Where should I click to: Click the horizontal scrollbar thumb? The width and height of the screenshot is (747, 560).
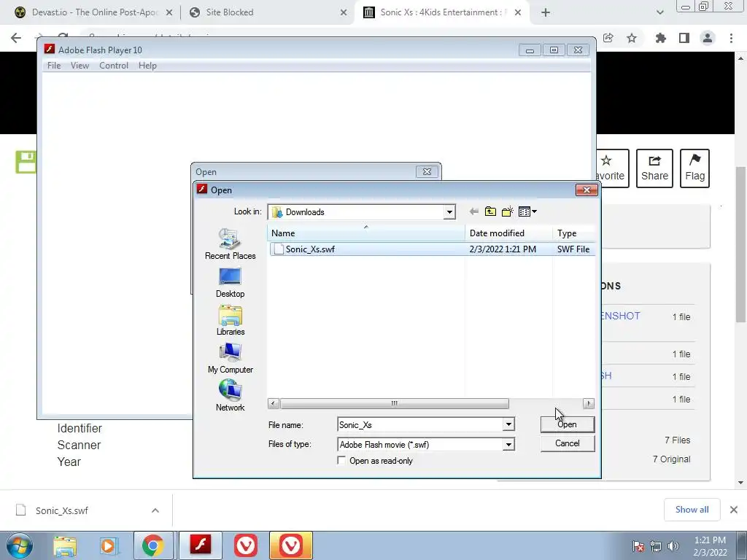tap(395, 404)
